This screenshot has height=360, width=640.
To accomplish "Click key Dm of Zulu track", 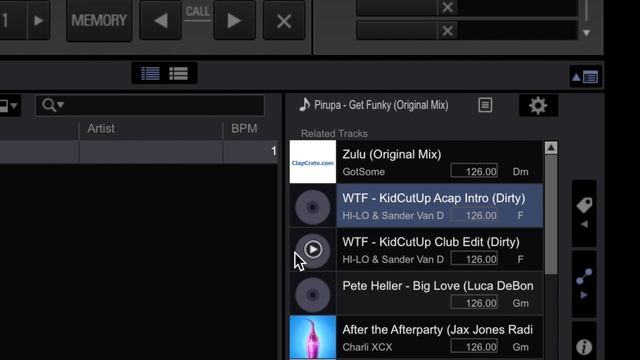I will 520,172.
